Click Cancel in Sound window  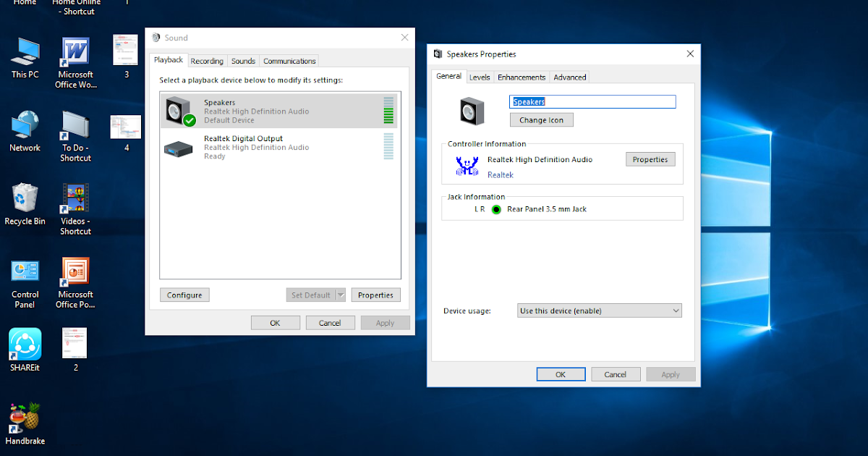point(330,323)
